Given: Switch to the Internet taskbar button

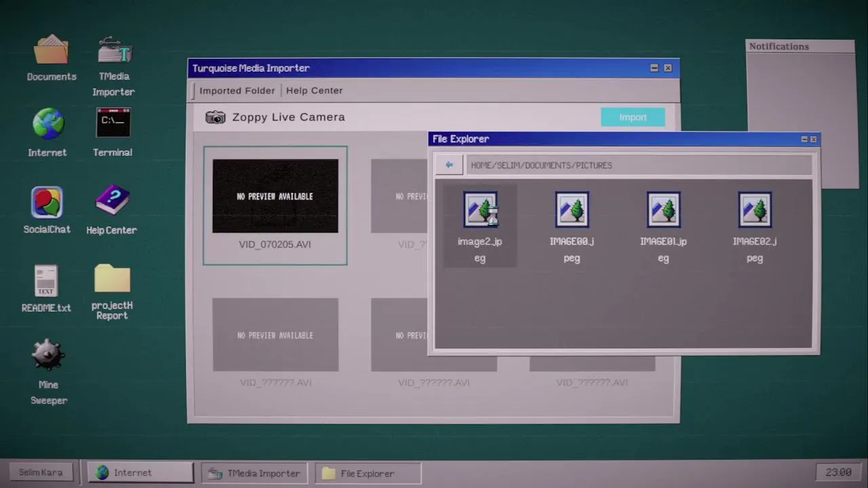Looking at the screenshot, I should click(x=141, y=472).
